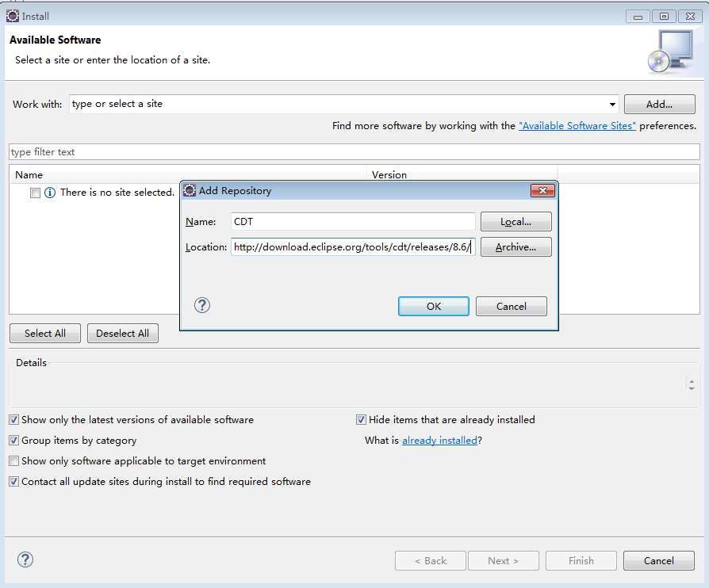This screenshot has height=588, width=709.
Task: Close the Install window
Action: point(690,17)
